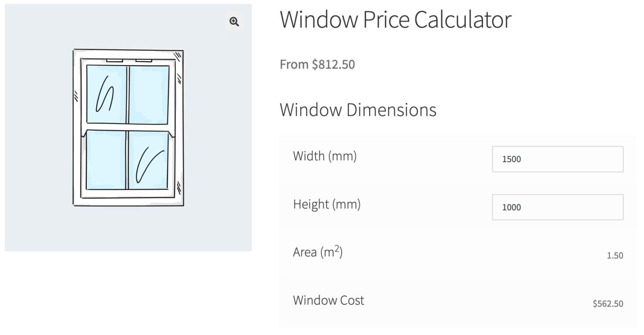The width and height of the screenshot is (644, 335).
Task: Click the magnifier zoom icon on the product image
Action: coord(235,21)
